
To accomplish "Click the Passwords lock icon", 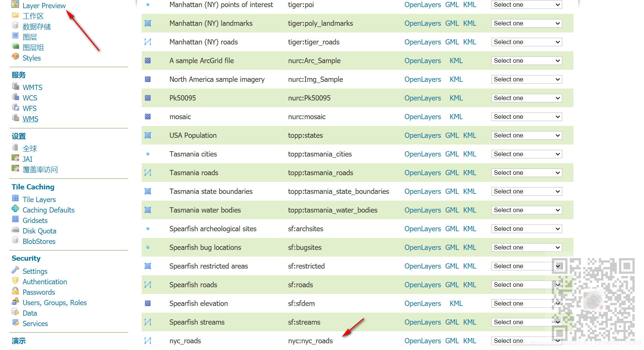I will point(15,291).
